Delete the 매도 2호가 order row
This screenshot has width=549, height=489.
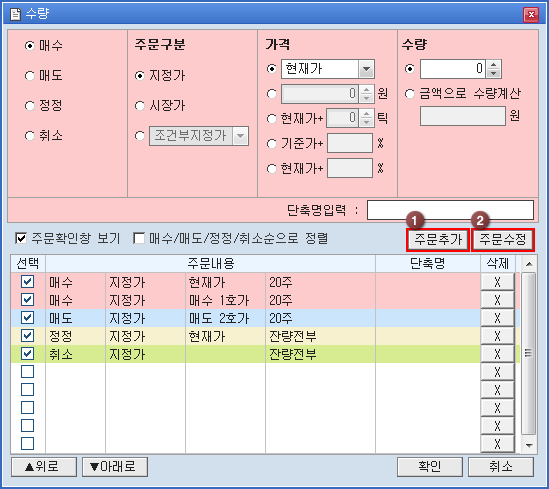click(x=497, y=318)
